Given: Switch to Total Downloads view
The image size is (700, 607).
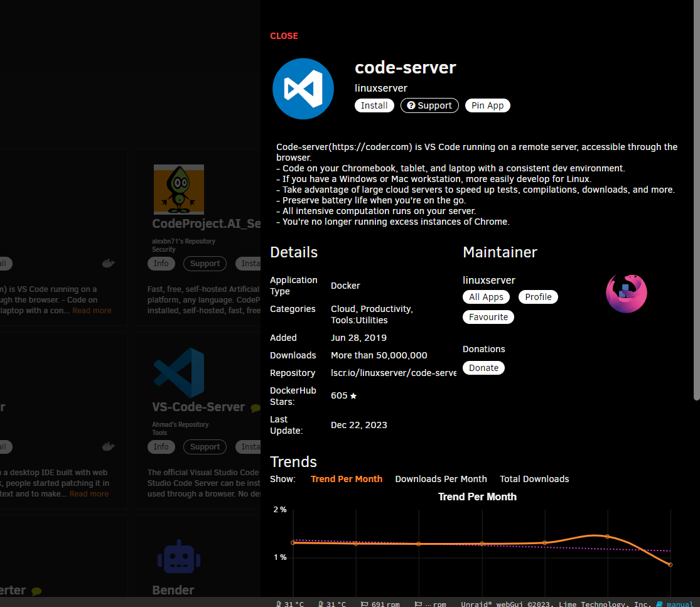Looking at the screenshot, I should 534,478.
